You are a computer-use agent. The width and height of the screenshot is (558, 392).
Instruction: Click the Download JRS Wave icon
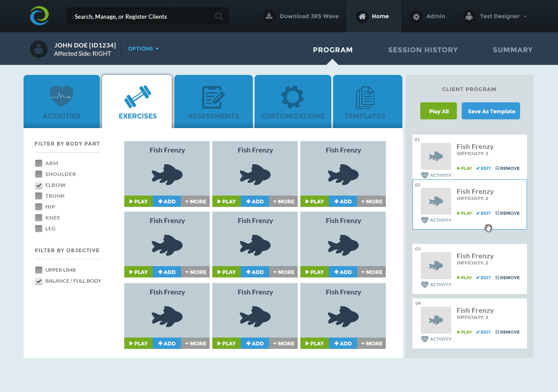(269, 16)
